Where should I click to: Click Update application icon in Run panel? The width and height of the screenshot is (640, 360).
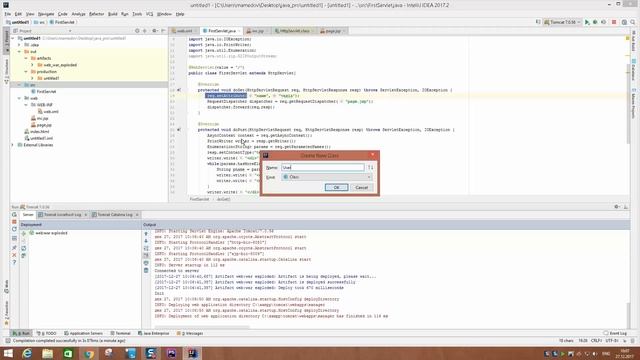(x=14, y=229)
